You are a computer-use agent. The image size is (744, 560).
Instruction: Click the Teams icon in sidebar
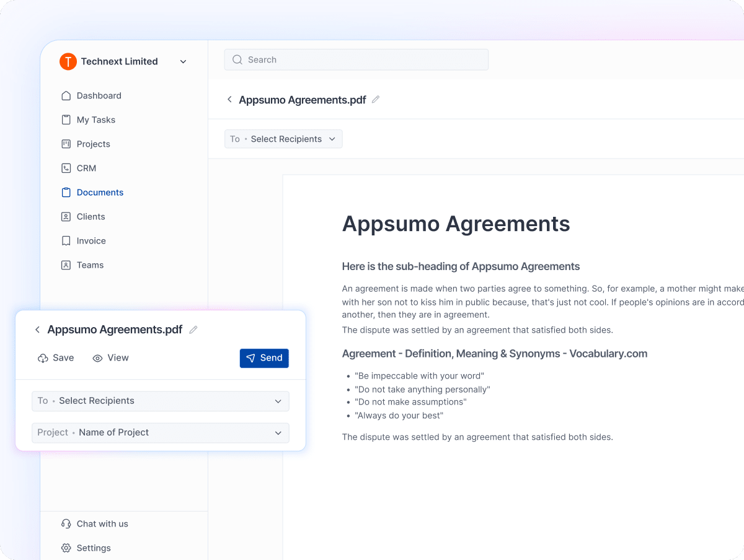click(x=66, y=265)
